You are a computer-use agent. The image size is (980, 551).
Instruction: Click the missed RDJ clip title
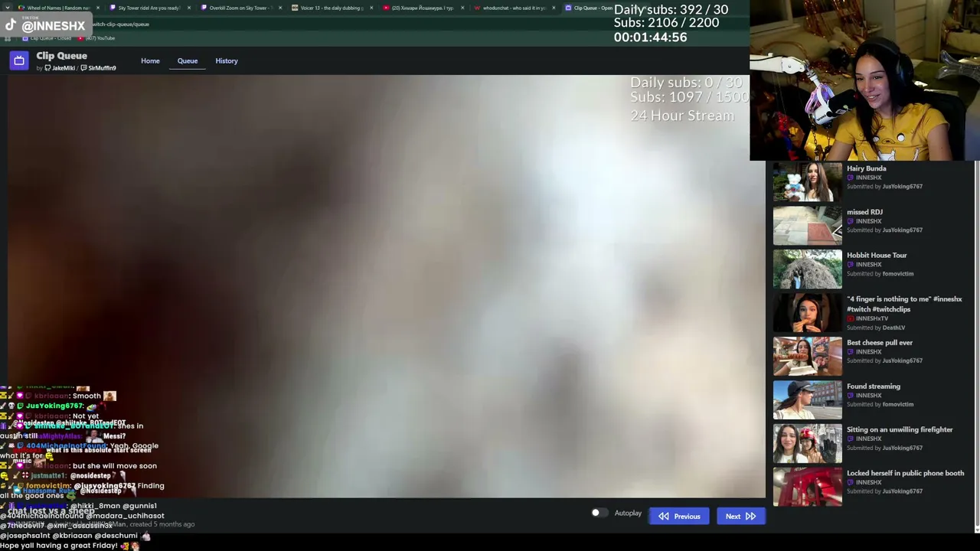tap(864, 212)
